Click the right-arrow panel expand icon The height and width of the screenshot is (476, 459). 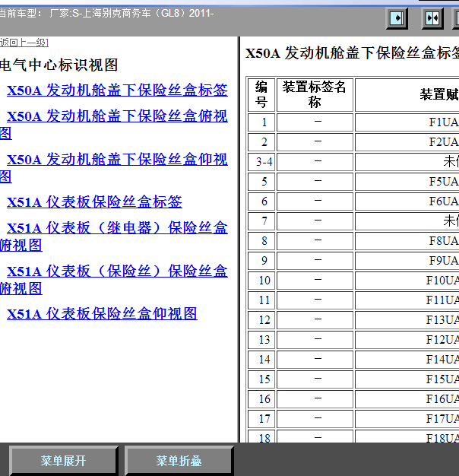click(x=397, y=18)
